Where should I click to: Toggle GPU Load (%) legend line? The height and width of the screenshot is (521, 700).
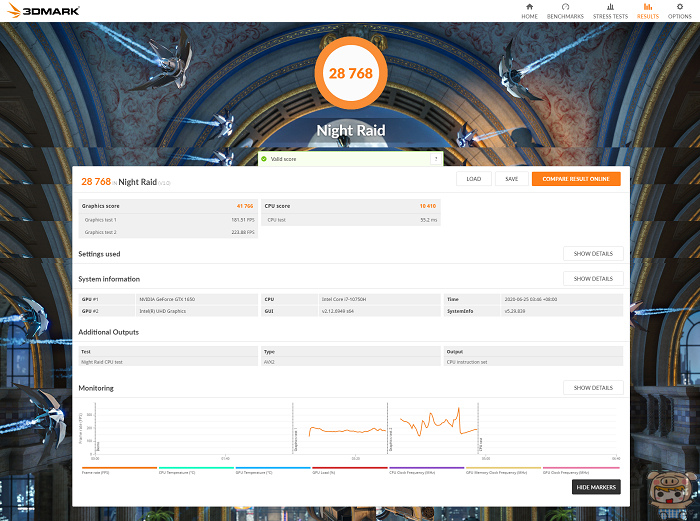tap(350, 470)
